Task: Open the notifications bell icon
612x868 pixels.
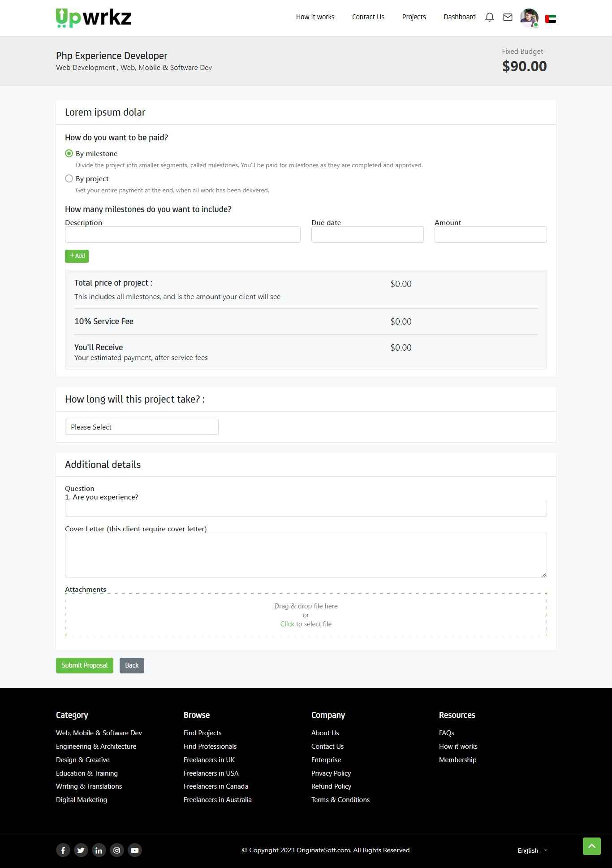Action: point(490,17)
